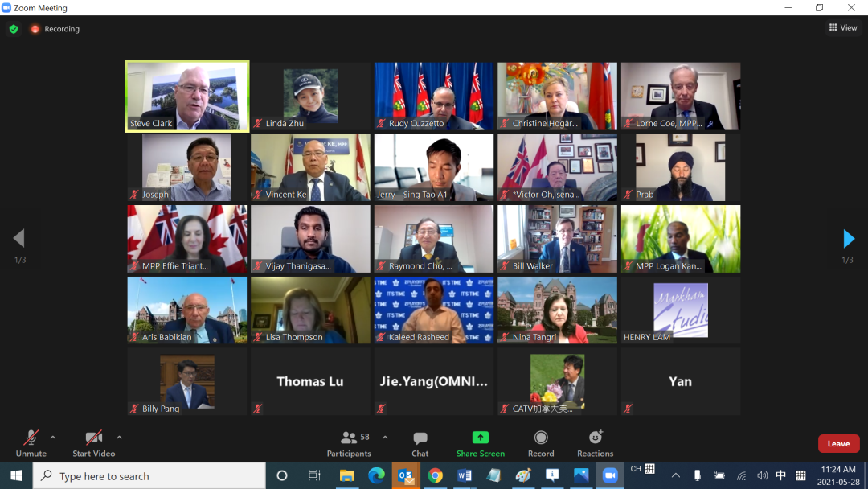Open the Chat panel
Image resolution: width=868 pixels, height=489 pixels.
point(420,442)
